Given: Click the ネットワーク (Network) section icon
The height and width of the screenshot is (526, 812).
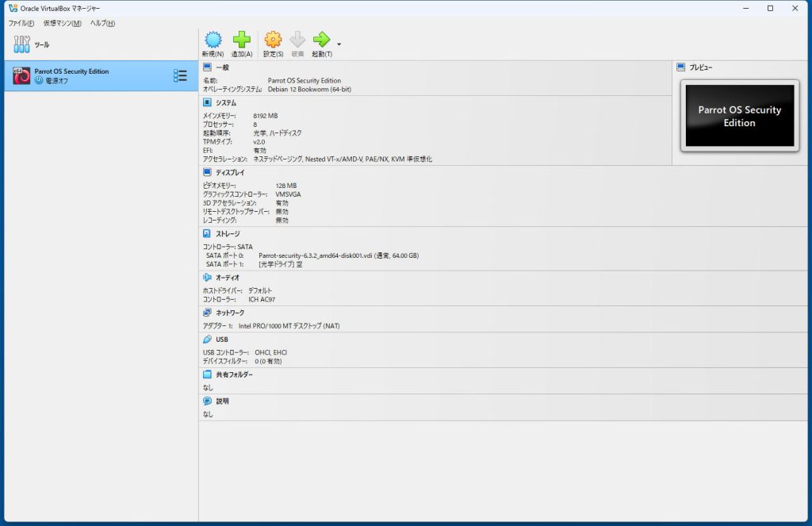Looking at the screenshot, I should pos(207,313).
